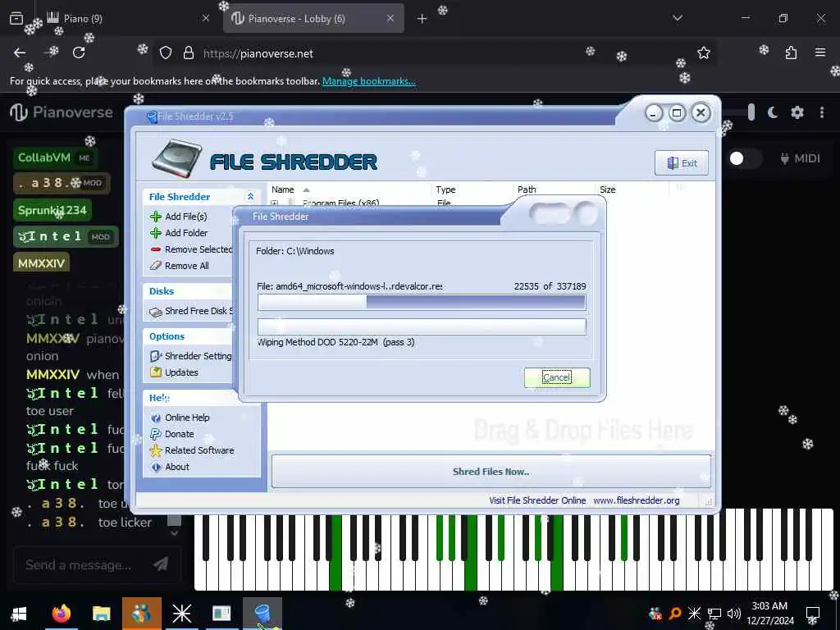Click the chat scroll-down chevron
840x630 pixels.
pos(174,533)
